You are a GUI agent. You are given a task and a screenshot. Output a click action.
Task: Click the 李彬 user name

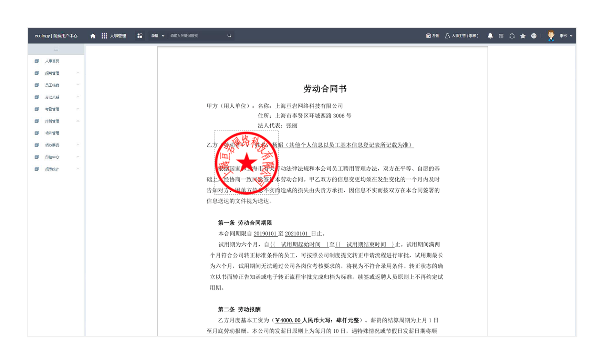[563, 36]
